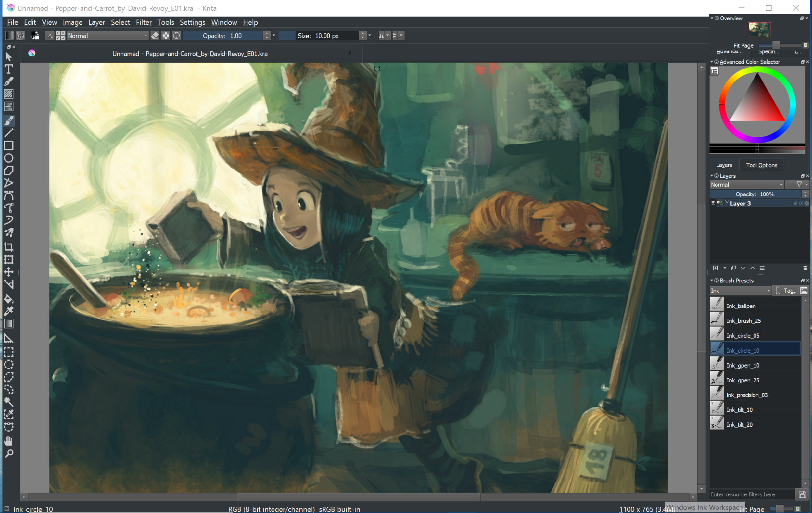Image resolution: width=812 pixels, height=513 pixels.
Task: Toggle visibility eye of Layer 3
Action: pyautogui.click(x=713, y=203)
